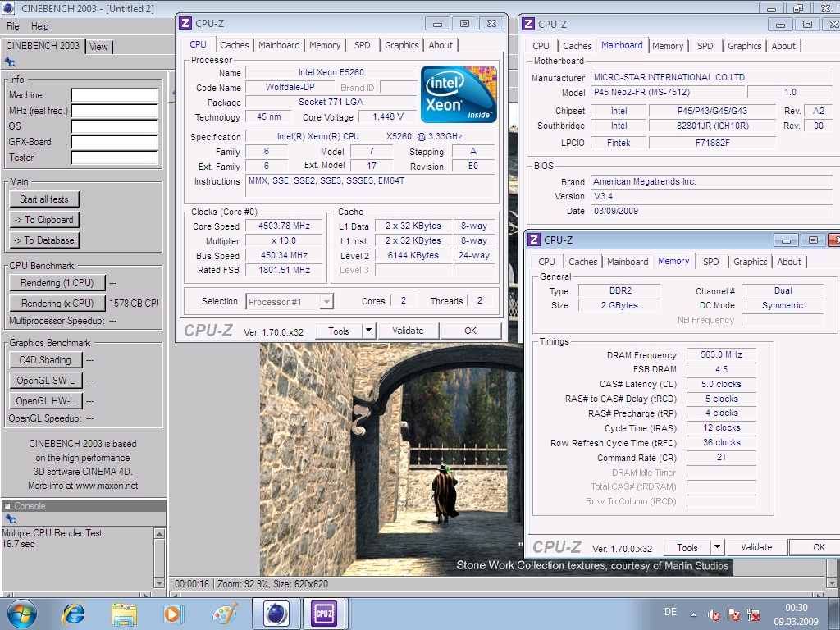Click the Tester input field
Image resolution: width=840 pixels, height=630 pixels.
pyautogui.click(x=115, y=157)
